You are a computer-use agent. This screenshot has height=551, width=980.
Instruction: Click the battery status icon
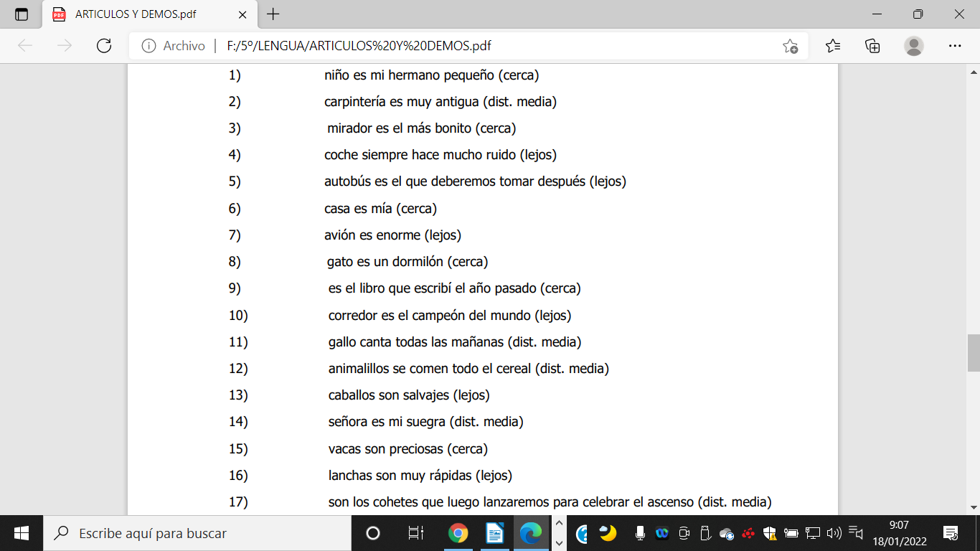[x=791, y=533]
